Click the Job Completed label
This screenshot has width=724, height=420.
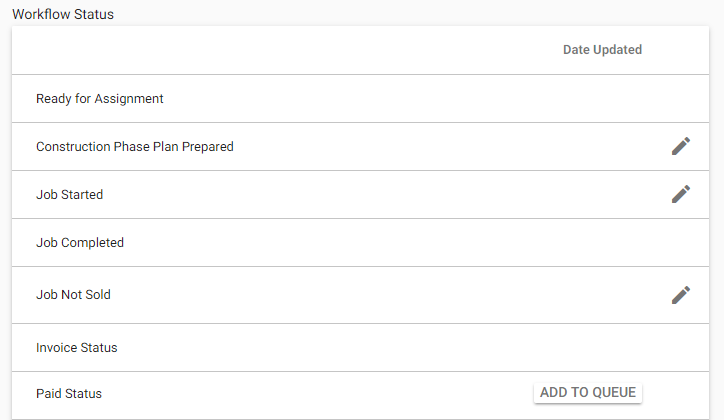80,242
